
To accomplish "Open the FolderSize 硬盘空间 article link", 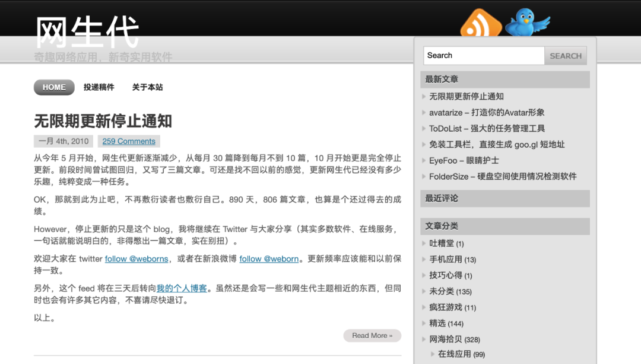I will click(503, 177).
